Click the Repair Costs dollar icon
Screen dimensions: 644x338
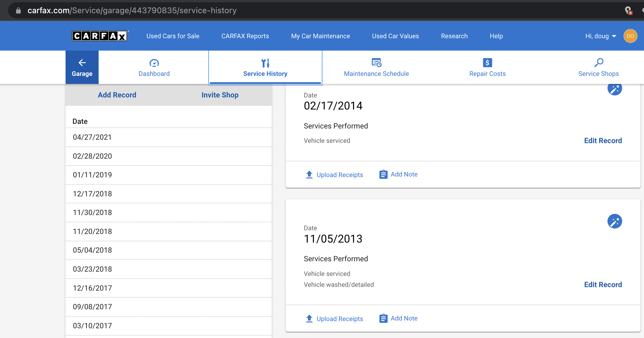[487, 62]
